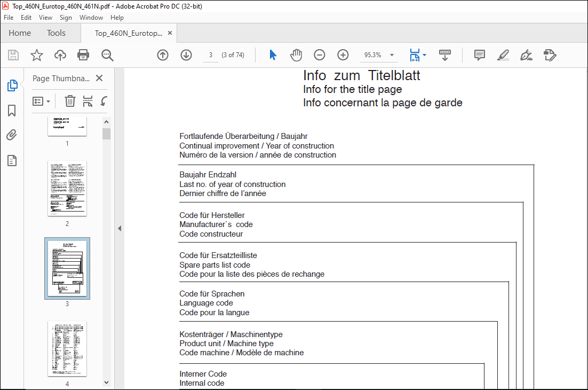Select page 2 thumbnail
The width and height of the screenshot is (588, 390).
[x=67, y=189]
